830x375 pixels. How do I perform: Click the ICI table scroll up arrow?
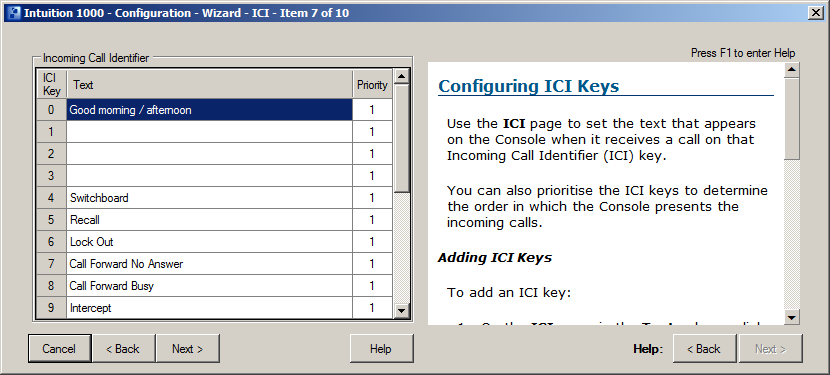[401, 77]
